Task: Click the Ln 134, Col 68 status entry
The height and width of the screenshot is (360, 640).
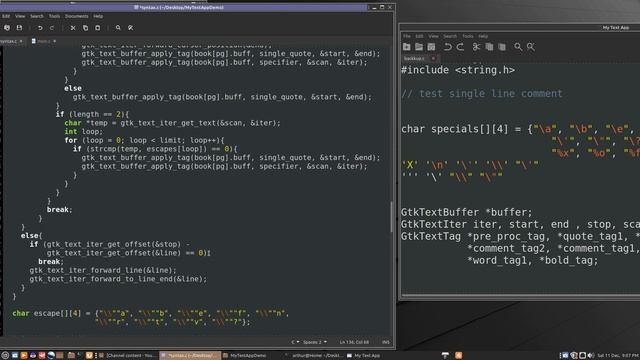Action: pyautogui.click(x=354, y=342)
